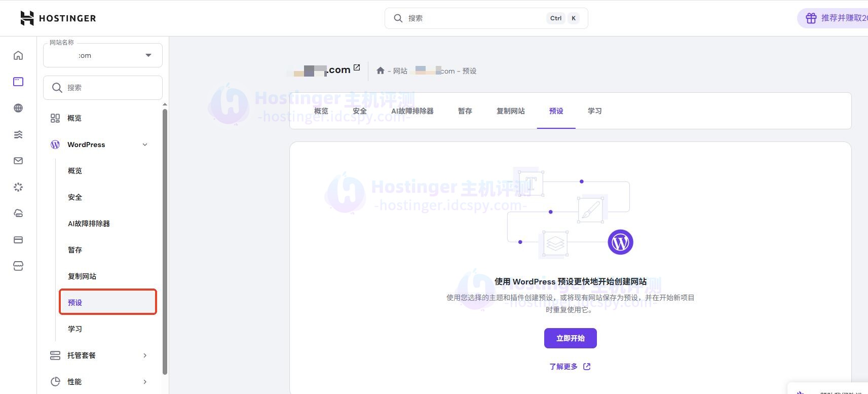This screenshot has width=868, height=394.
Task: Click the 推荐并赚取 referral button
Action: coord(833,18)
